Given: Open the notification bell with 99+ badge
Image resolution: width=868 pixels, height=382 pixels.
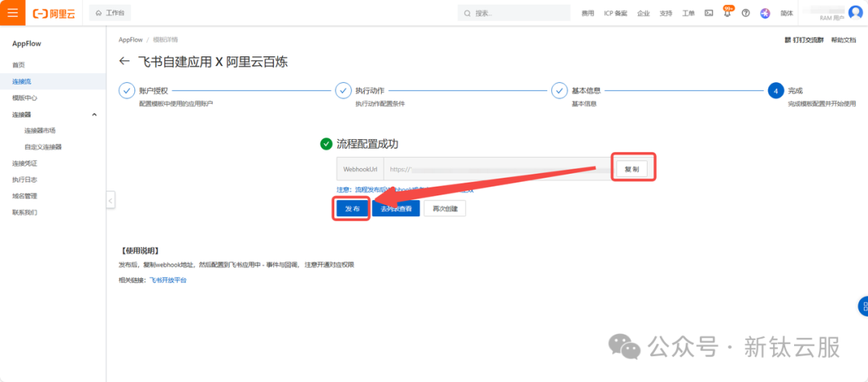Looking at the screenshot, I should pyautogui.click(x=727, y=12).
